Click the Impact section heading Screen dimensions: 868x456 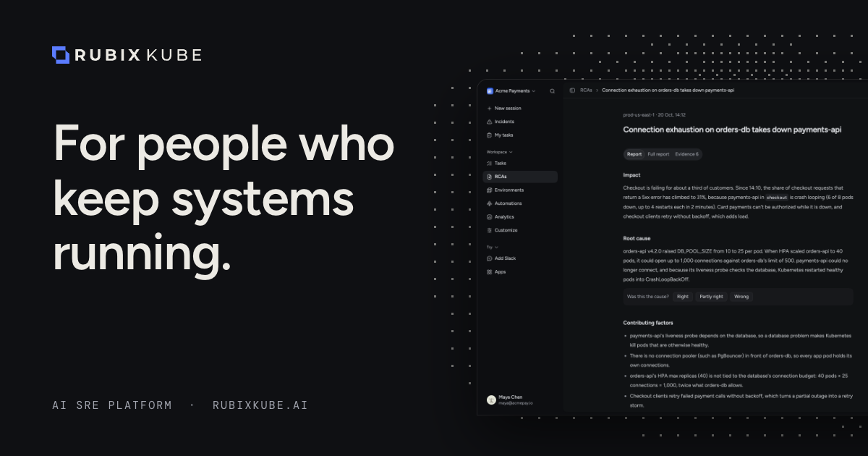[x=631, y=175]
